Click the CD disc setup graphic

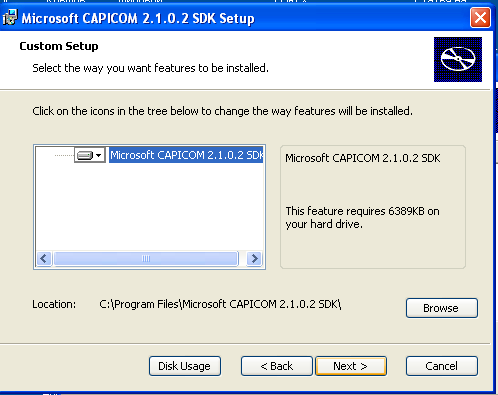pos(458,59)
